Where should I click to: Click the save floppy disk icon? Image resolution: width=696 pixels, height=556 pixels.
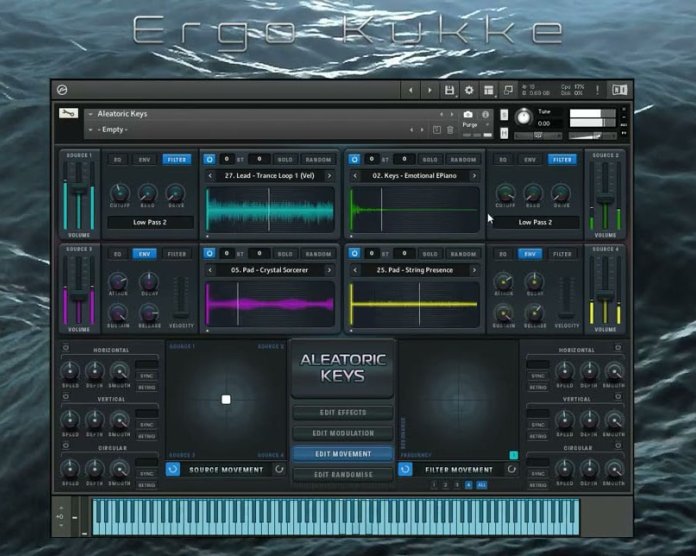click(449, 91)
